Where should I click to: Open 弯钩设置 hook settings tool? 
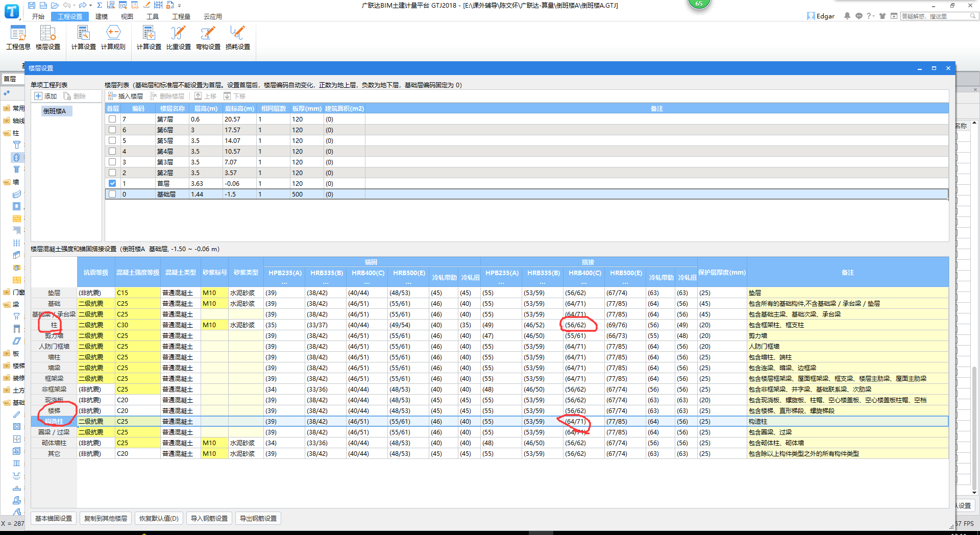(x=208, y=38)
